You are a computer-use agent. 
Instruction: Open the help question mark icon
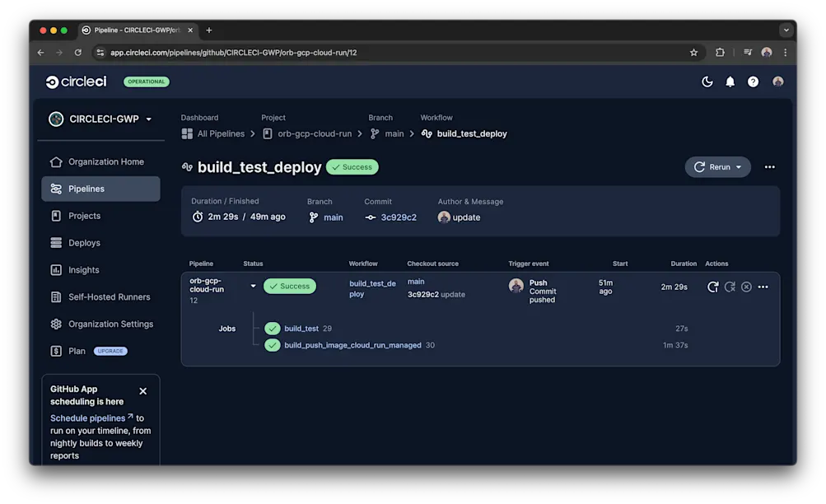coord(754,82)
